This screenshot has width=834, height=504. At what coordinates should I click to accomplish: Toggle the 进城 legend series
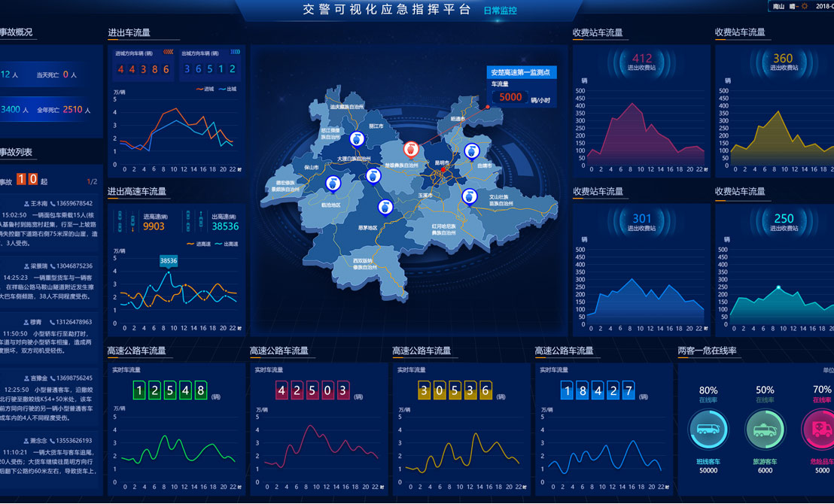[x=205, y=89]
